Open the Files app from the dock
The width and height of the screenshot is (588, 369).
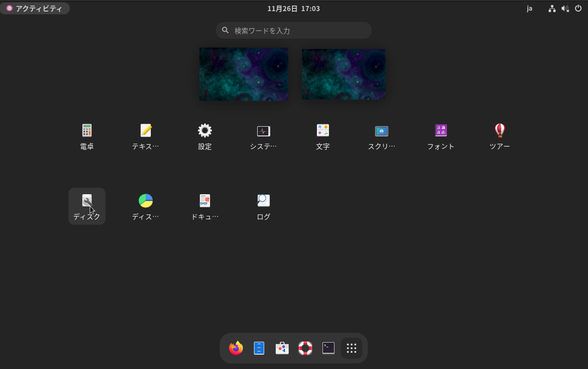(x=258, y=348)
